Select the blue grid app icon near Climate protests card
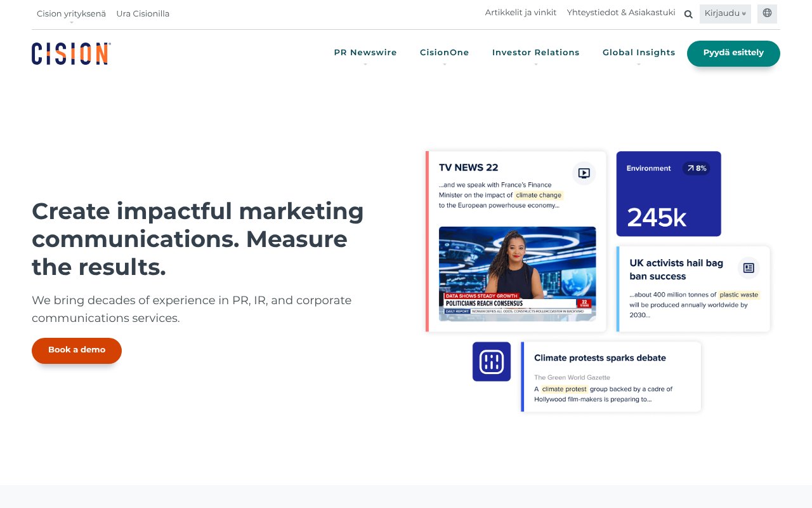The height and width of the screenshot is (508, 812). [x=492, y=361]
